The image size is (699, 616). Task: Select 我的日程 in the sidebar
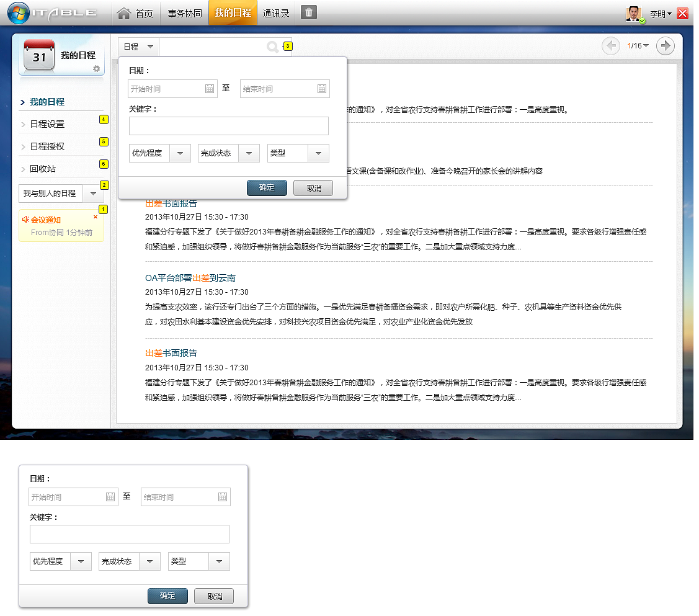click(x=47, y=102)
